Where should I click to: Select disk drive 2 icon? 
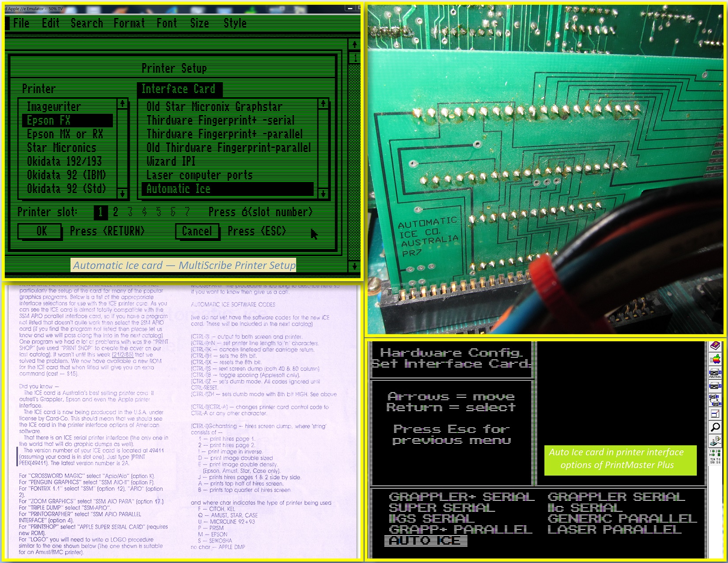point(715,386)
